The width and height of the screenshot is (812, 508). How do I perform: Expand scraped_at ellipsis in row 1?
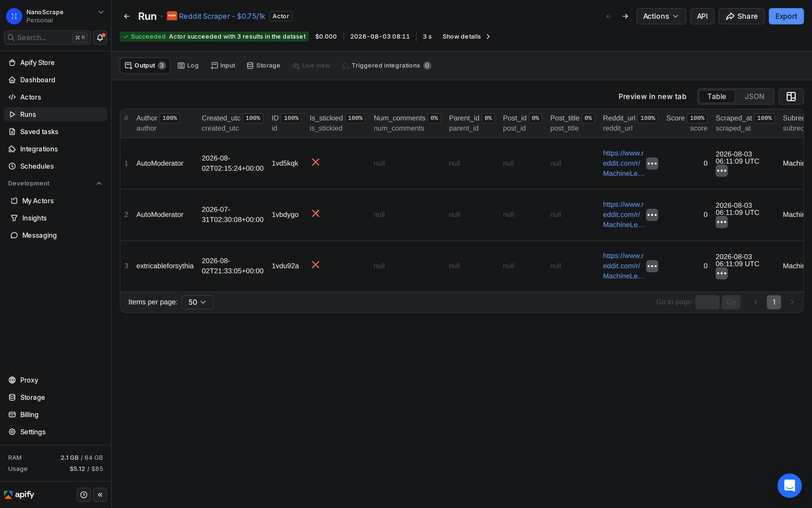(x=721, y=171)
